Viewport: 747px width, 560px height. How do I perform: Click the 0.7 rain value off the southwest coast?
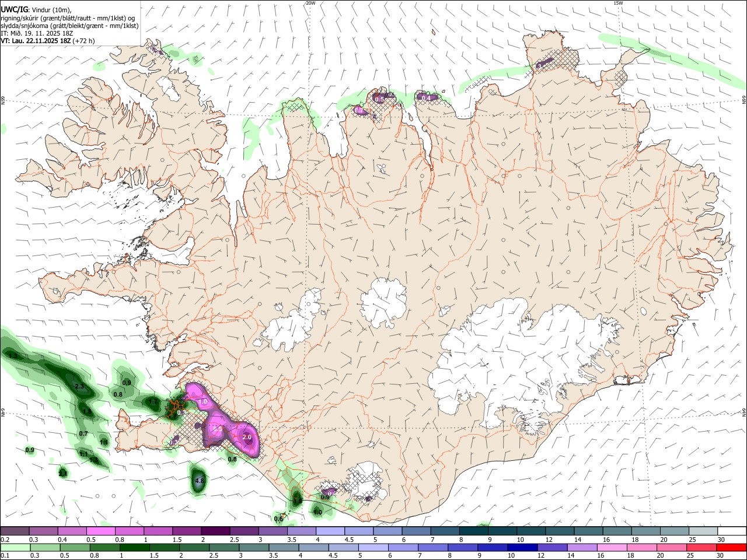click(83, 433)
